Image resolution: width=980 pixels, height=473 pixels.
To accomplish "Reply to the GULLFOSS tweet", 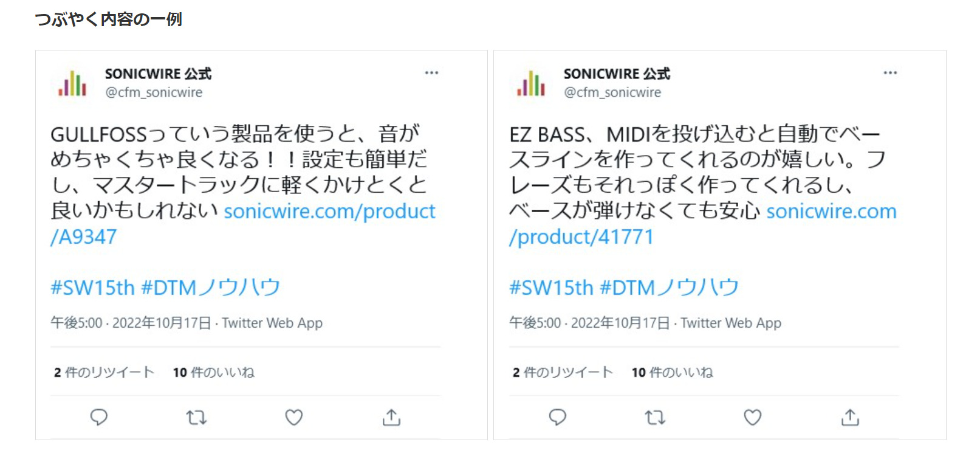I will coord(98,417).
